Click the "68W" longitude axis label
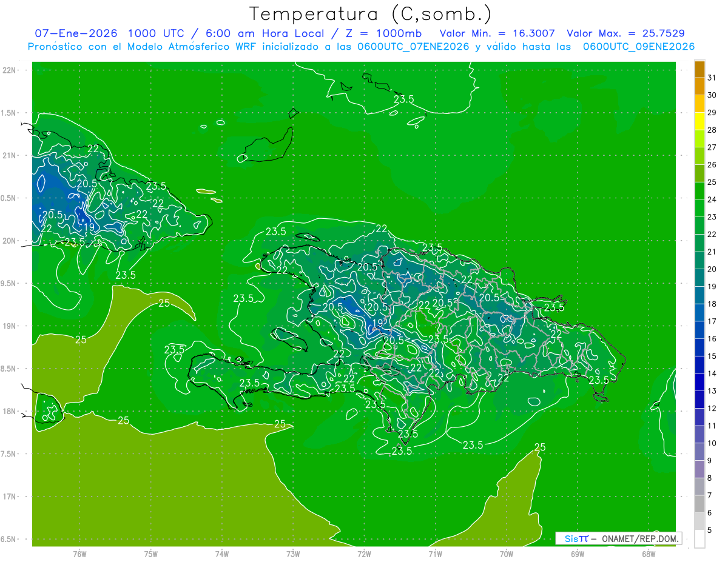728x562 pixels. [x=648, y=554]
